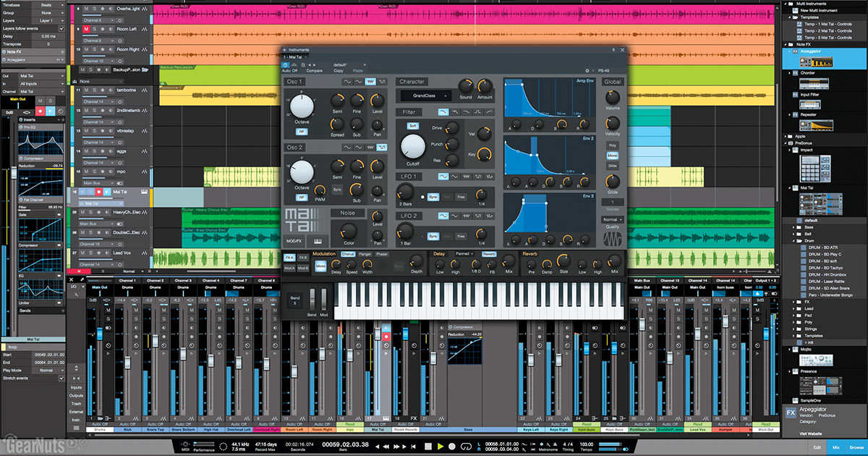Click the MOD/FX button in Mai Tai
Screen dimensions: 868x456
(x=294, y=240)
